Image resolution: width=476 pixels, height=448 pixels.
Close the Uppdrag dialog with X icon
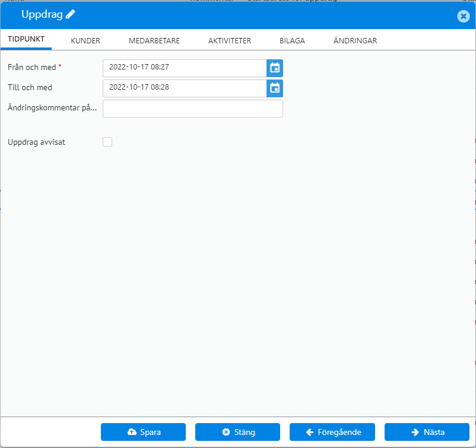464,16
